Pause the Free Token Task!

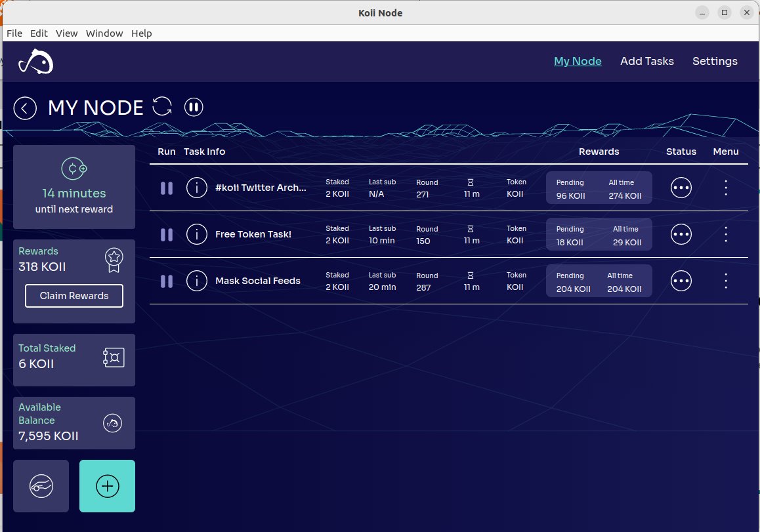(166, 234)
